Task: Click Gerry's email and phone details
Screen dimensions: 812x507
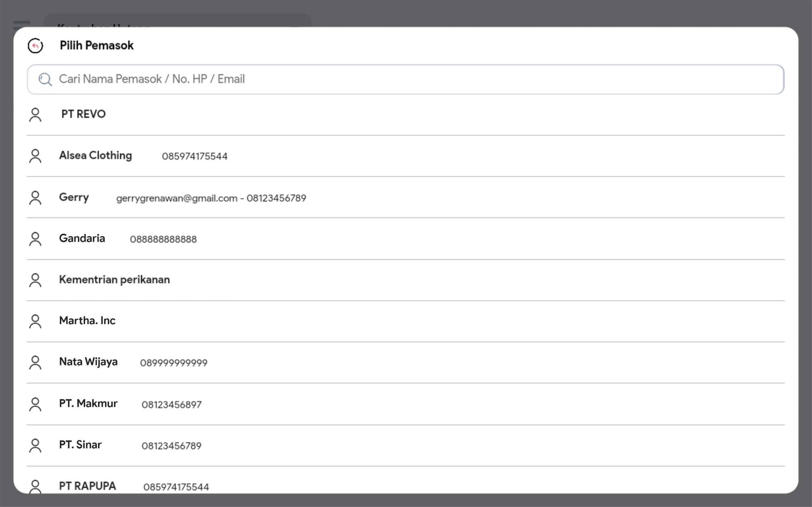Action: [x=211, y=198]
